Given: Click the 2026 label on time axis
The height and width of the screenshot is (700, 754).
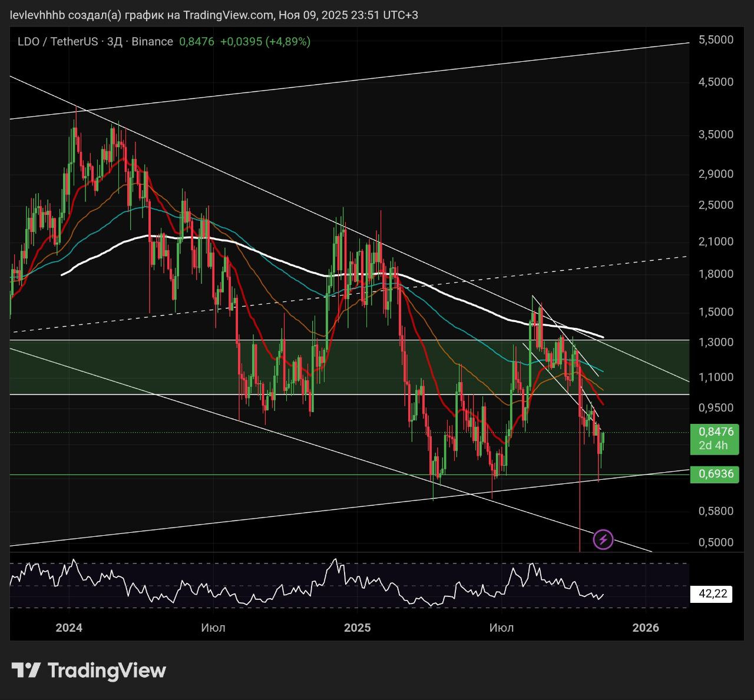Looking at the screenshot, I should tap(646, 628).
